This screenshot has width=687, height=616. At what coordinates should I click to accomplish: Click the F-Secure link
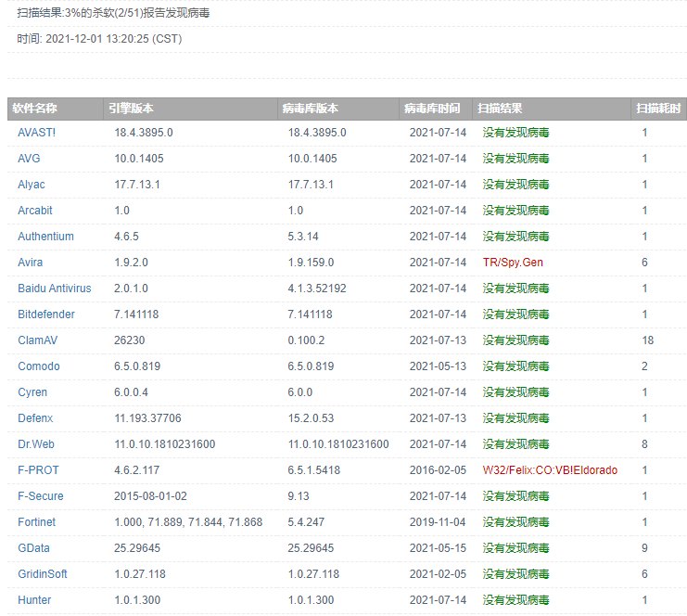click(40, 496)
